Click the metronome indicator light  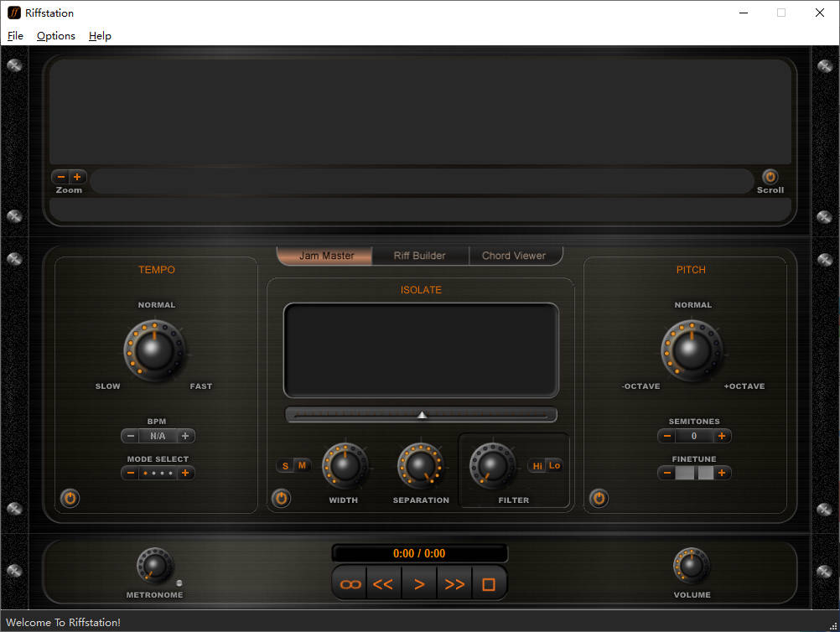coord(179,583)
